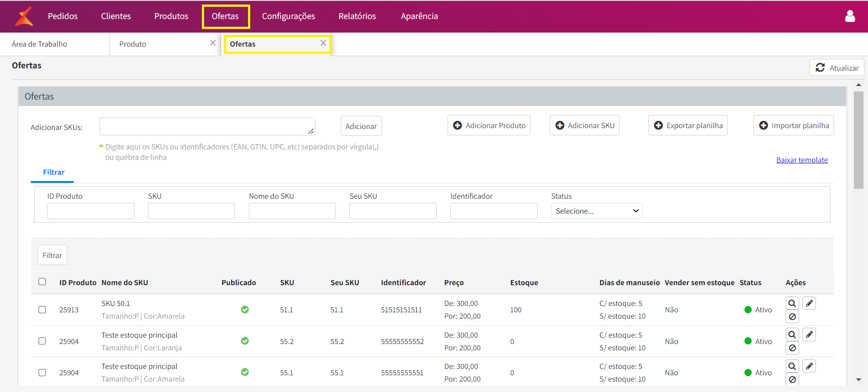Open the Baixar template link
The width and height of the screenshot is (868, 392).
[x=802, y=160]
